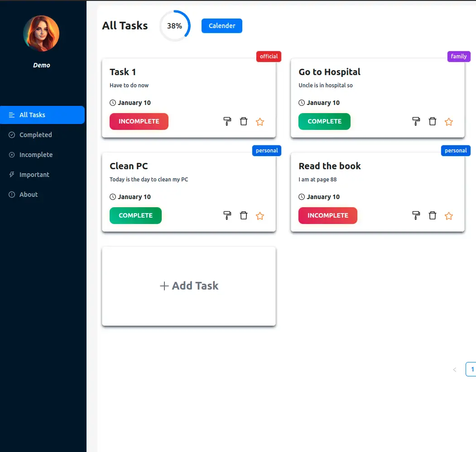Delete the Go to Hospital task

(x=432, y=121)
